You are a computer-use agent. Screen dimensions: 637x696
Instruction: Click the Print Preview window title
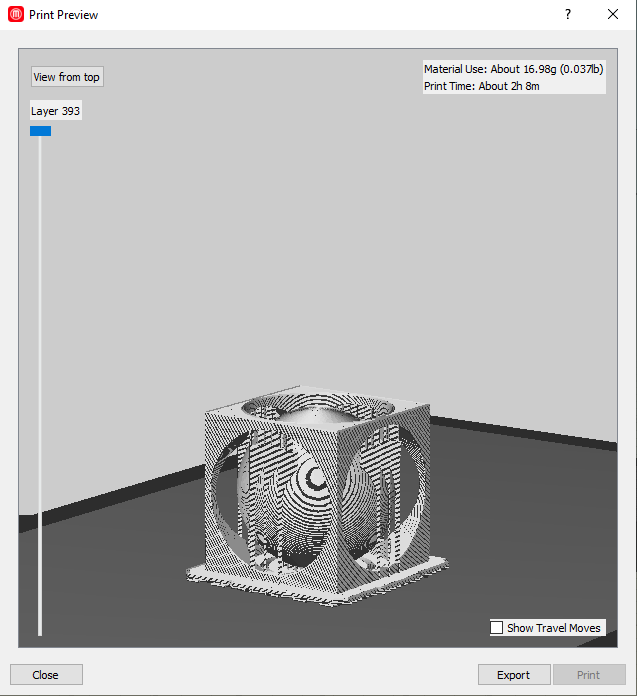[x=63, y=15]
